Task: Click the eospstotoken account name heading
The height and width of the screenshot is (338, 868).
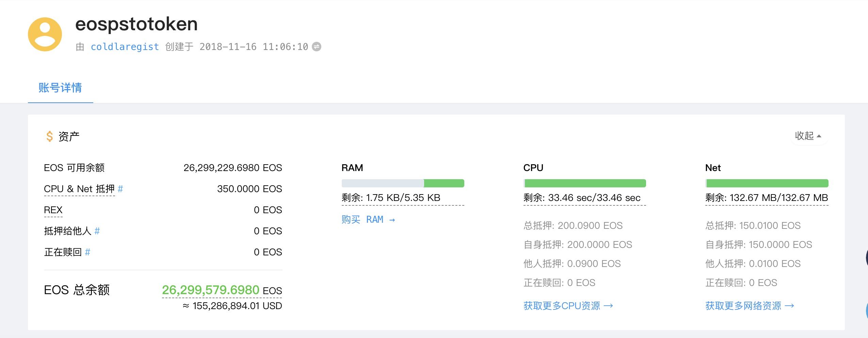Action: [136, 24]
